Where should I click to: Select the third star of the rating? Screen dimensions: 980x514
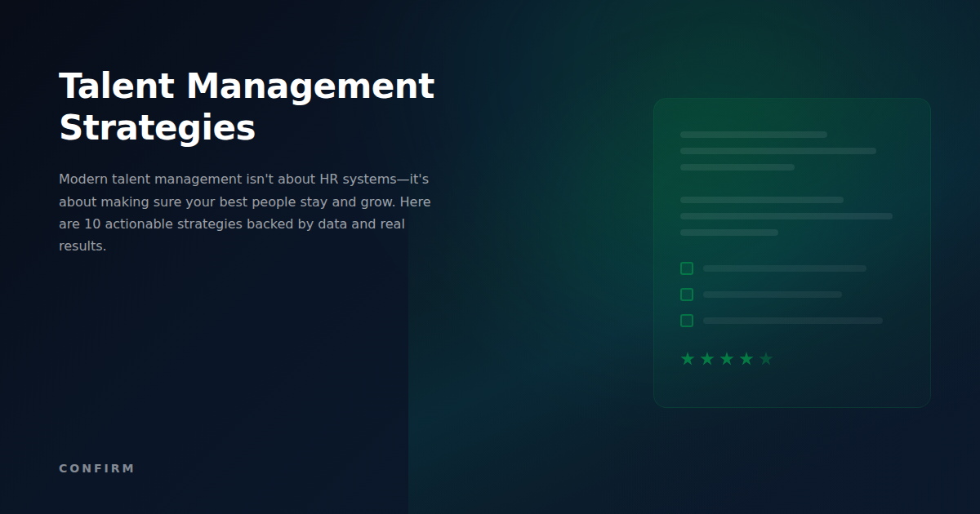point(726,357)
